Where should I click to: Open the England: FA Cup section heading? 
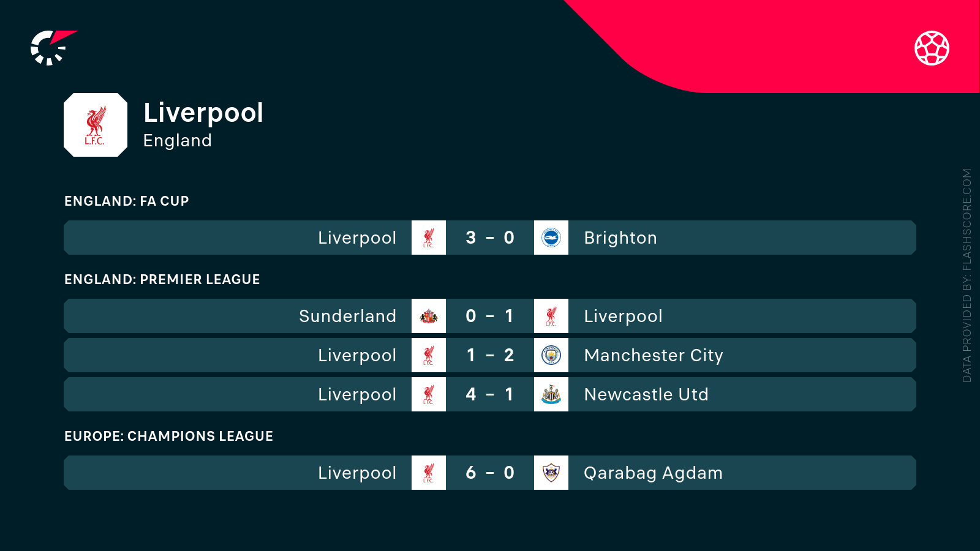click(127, 201)
